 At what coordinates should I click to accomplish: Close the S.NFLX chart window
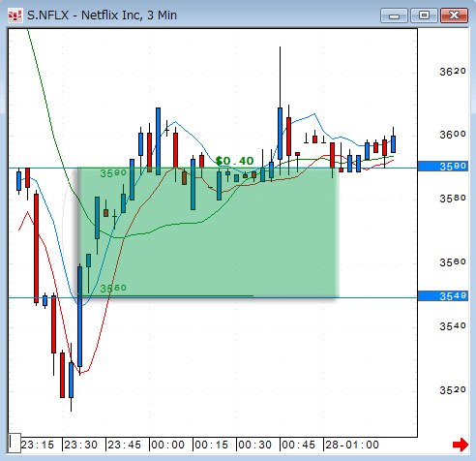(x=454, y=15)
